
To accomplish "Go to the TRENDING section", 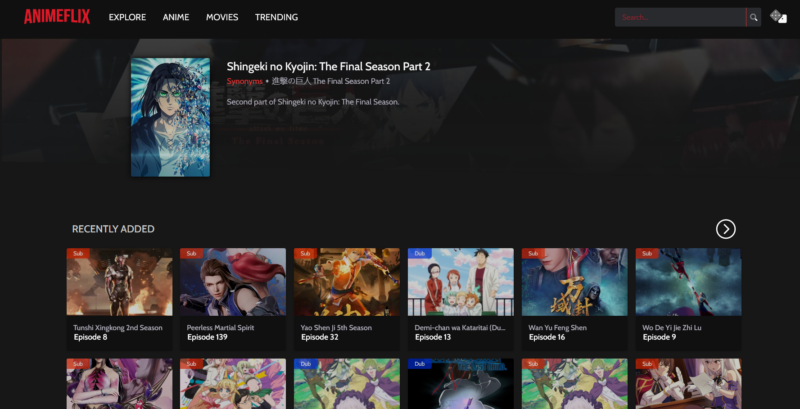I will coord(277,17).
